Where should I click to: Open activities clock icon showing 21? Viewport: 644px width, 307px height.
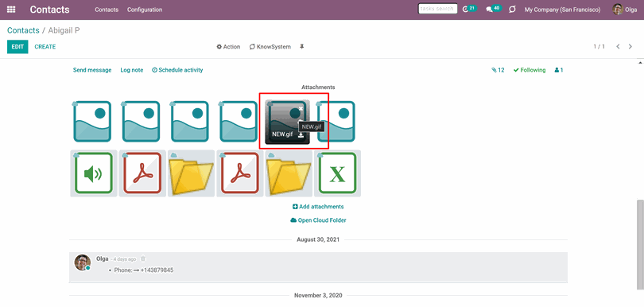tap(468, 9)
